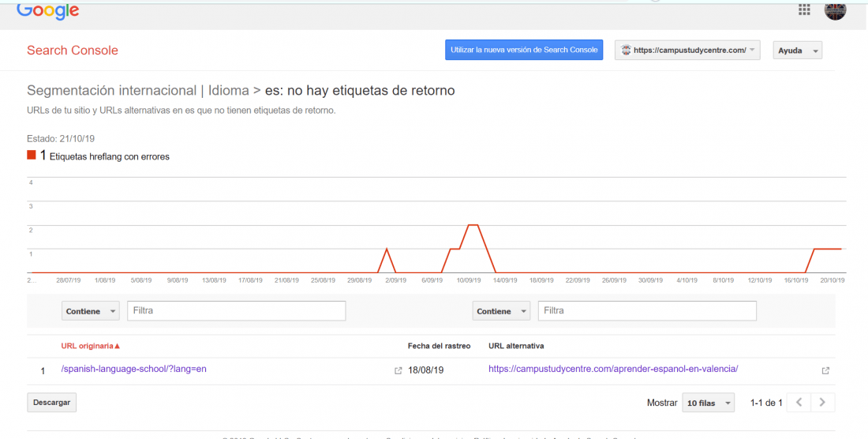Open right Contiene filter dropdown
Image resolution: width=868 pixels, height=439 pixels.
pyautogui.click(x=501, y=311)
